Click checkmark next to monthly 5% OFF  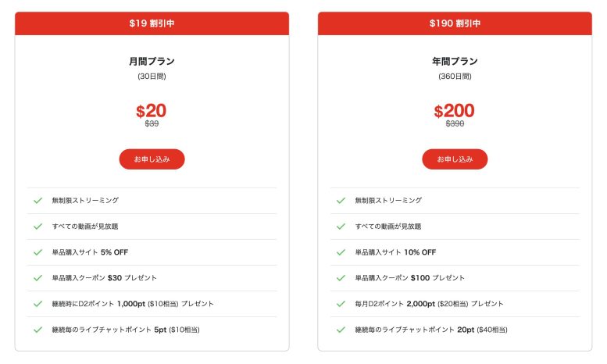37,252
